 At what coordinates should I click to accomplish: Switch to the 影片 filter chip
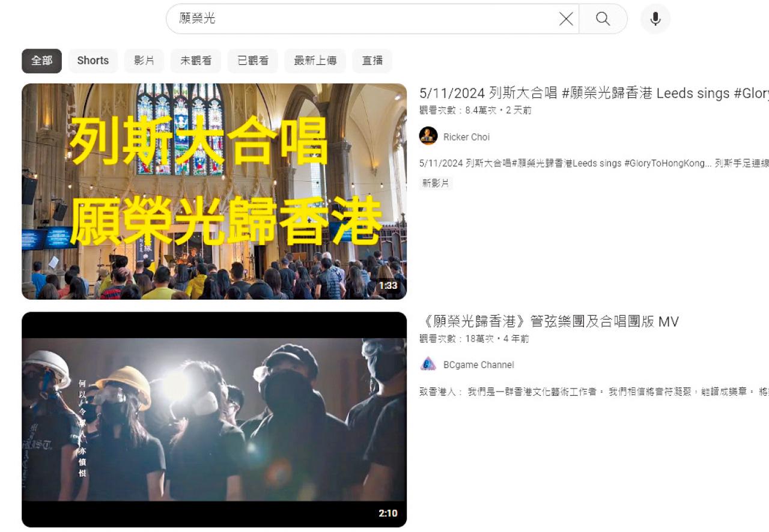144,61
